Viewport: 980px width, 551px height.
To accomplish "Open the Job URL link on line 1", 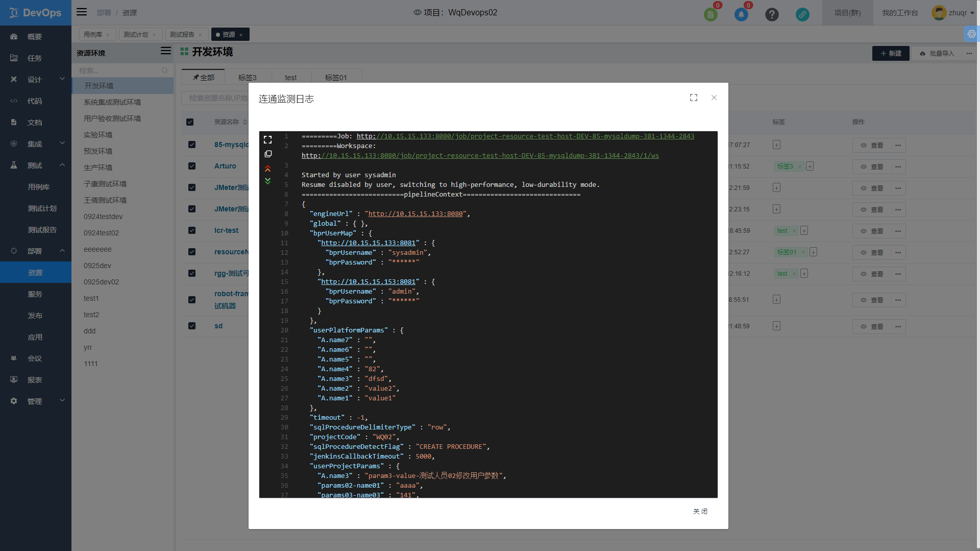I will tap(525, 136).
